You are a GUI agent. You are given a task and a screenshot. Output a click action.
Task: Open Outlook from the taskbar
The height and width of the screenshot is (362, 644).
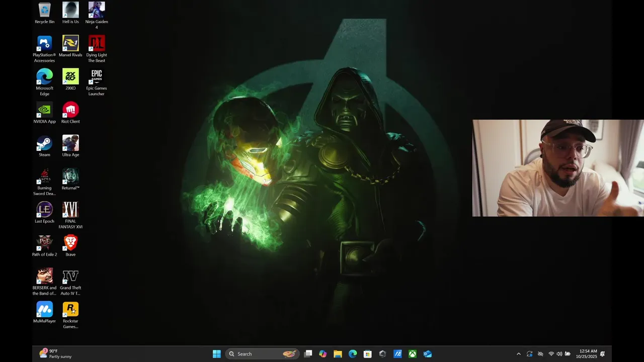coord(428,354)
